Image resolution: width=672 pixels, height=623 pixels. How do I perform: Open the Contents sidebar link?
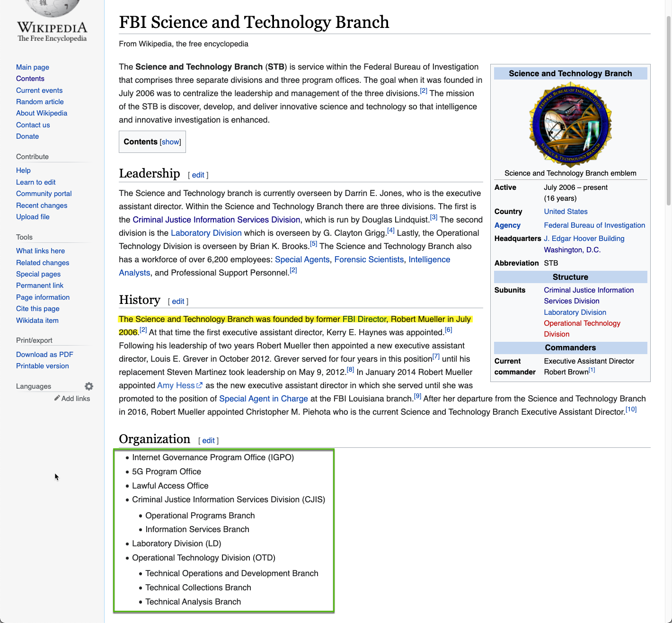(30, 79)
